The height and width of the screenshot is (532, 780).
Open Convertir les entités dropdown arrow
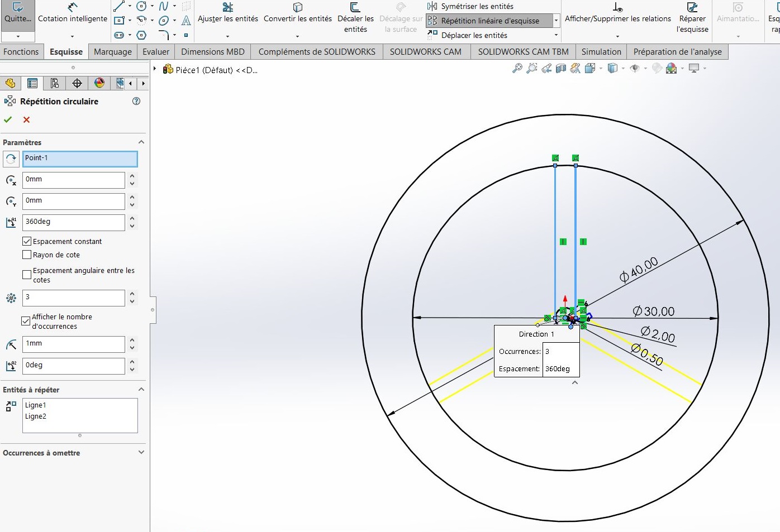(x=297, y=36)
